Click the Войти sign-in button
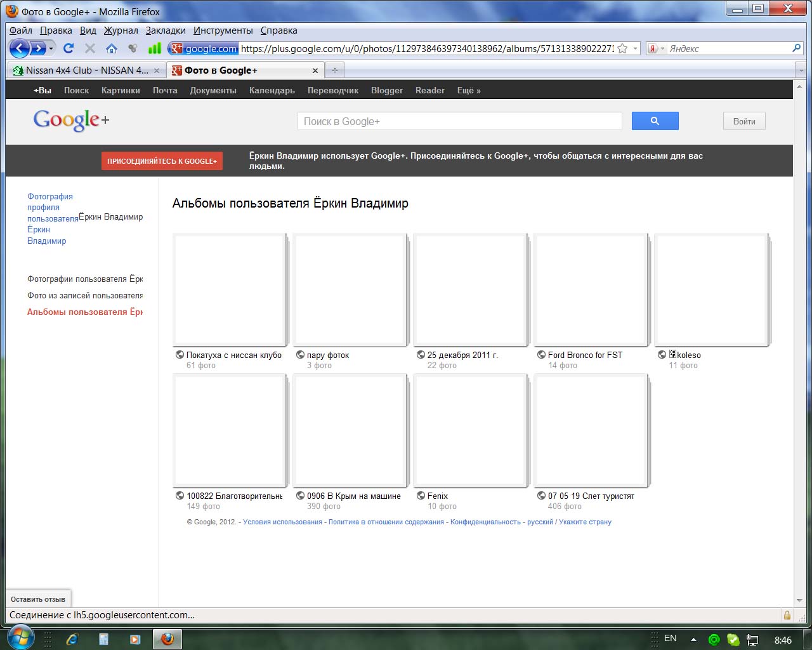This screenshot has width=812, height=650. click(744, 121)
